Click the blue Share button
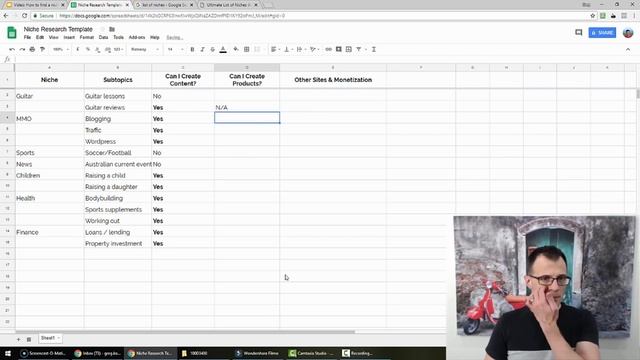Screen dimensions: 640x360 click(602, 33)
